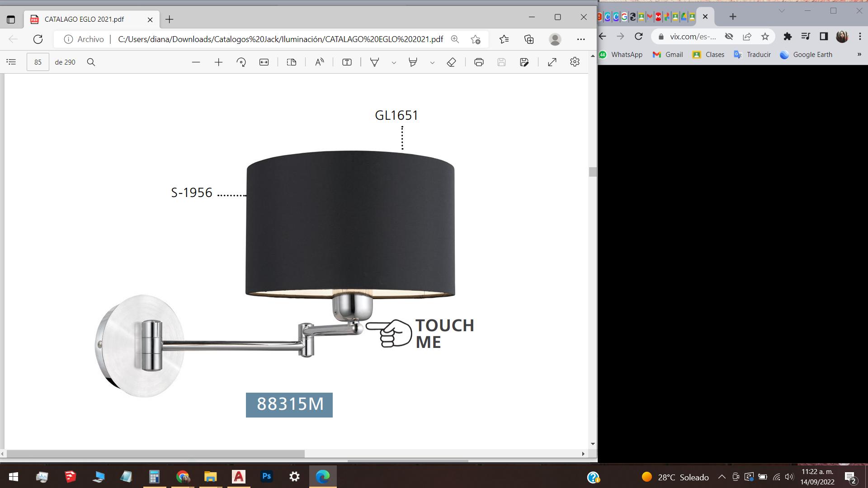Screen dimensions: 868x488
Task: Open a new tab in Edge
Action: 170,19
